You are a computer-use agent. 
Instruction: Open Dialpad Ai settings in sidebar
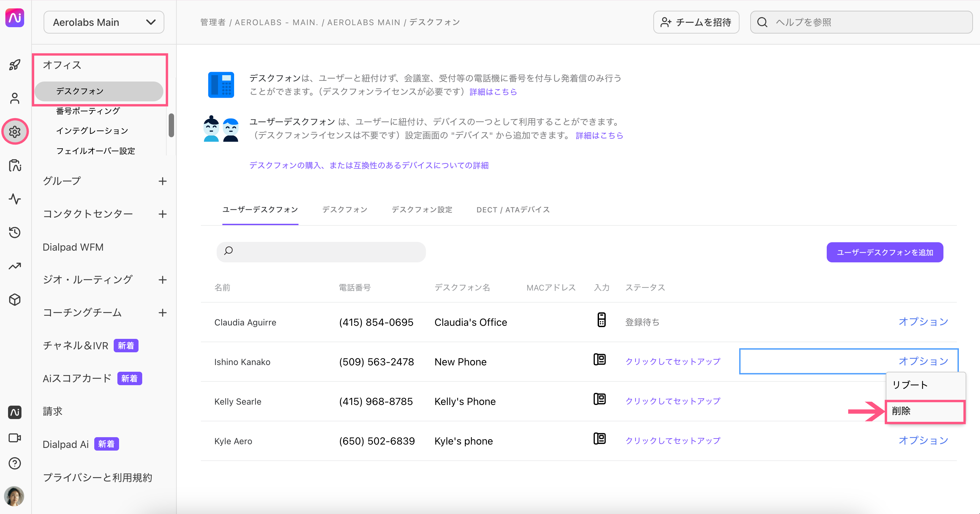[x=65, y=444]
